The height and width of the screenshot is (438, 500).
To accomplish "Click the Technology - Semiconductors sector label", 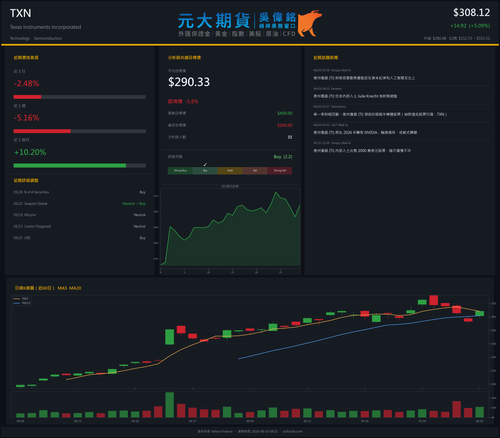I will tap(36, 38).
